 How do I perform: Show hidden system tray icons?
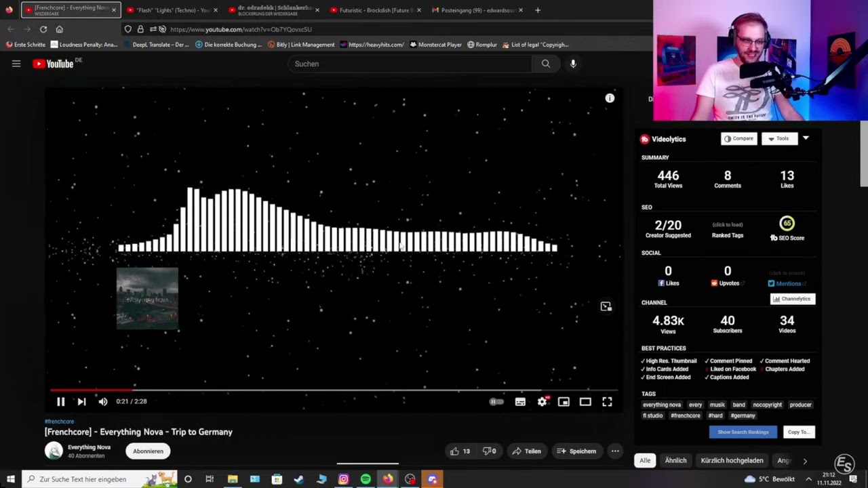pyautogui.click(x=808, y=479)
